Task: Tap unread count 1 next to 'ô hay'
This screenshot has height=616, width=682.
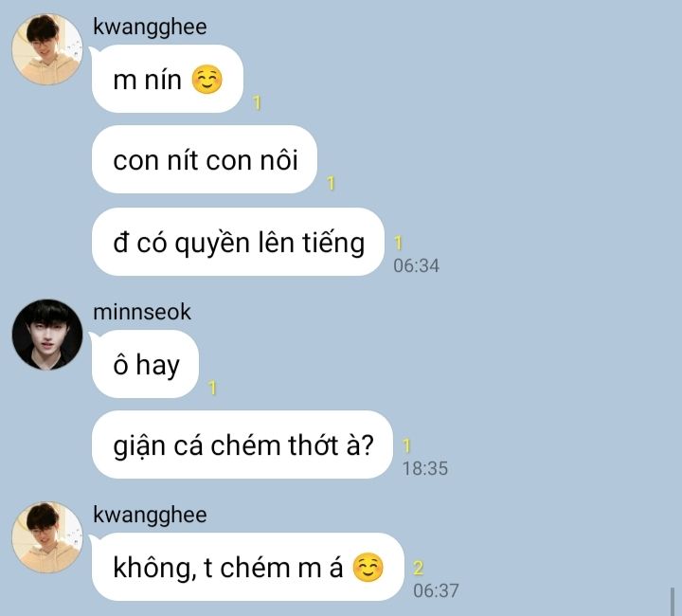Action: pos(213,388)
